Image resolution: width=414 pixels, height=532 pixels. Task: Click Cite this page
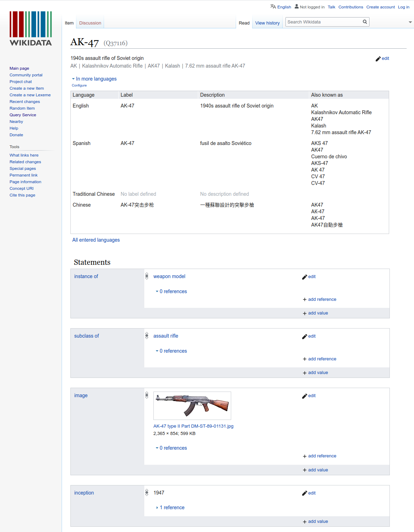tap(22, 195)
